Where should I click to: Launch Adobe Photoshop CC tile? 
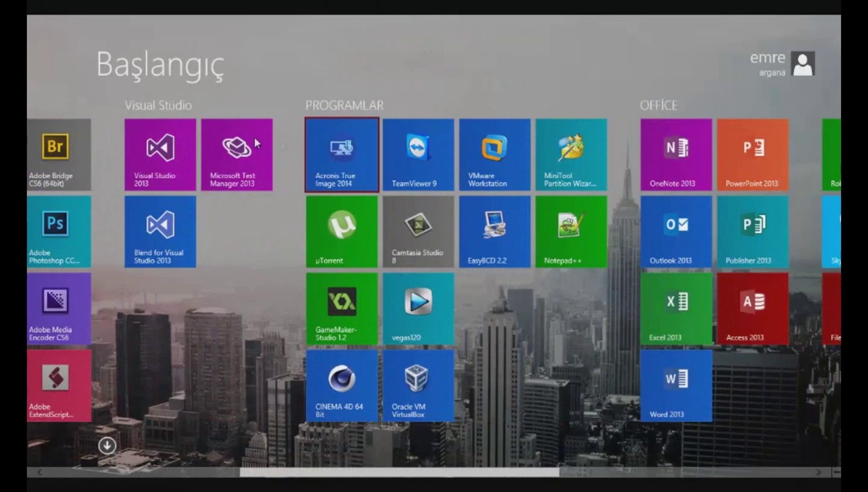pos(59,232)
